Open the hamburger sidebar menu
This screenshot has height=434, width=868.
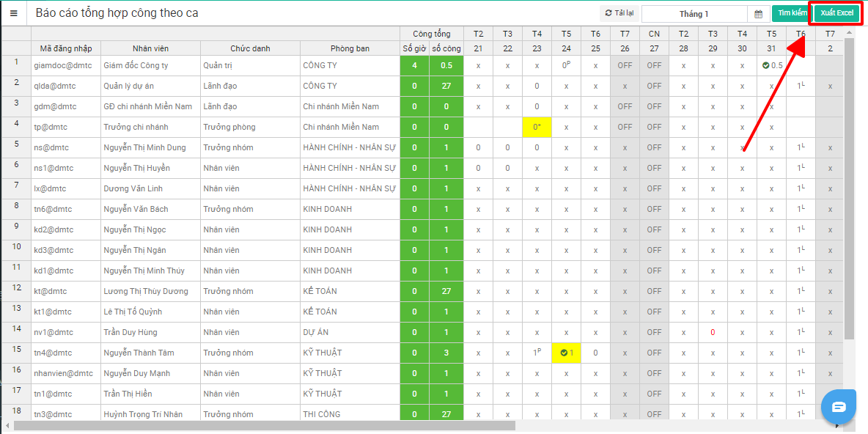pyautogui.click(x=13, y=13)
